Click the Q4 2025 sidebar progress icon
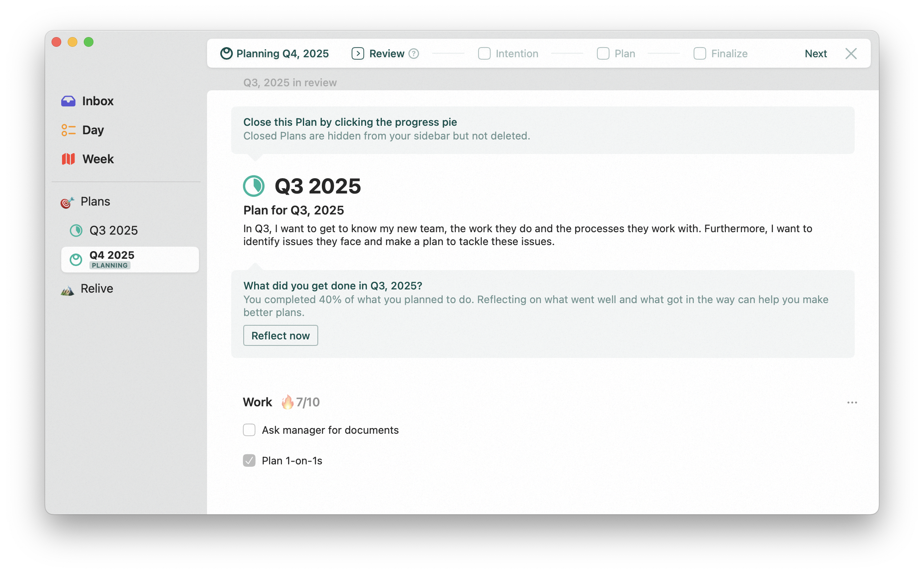The height and width of the screenshot is (574, 924). pyautogui.click(x=76, y=260)
